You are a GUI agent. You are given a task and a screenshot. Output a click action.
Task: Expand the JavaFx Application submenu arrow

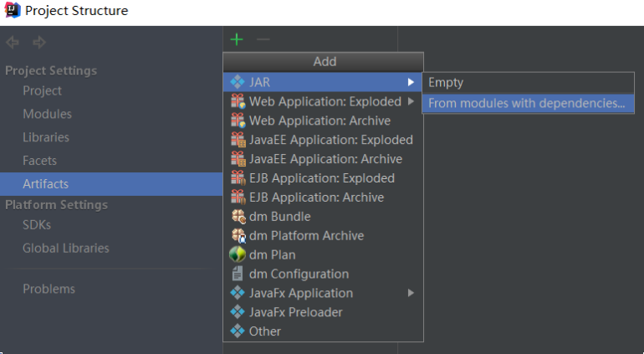point(411,293)
